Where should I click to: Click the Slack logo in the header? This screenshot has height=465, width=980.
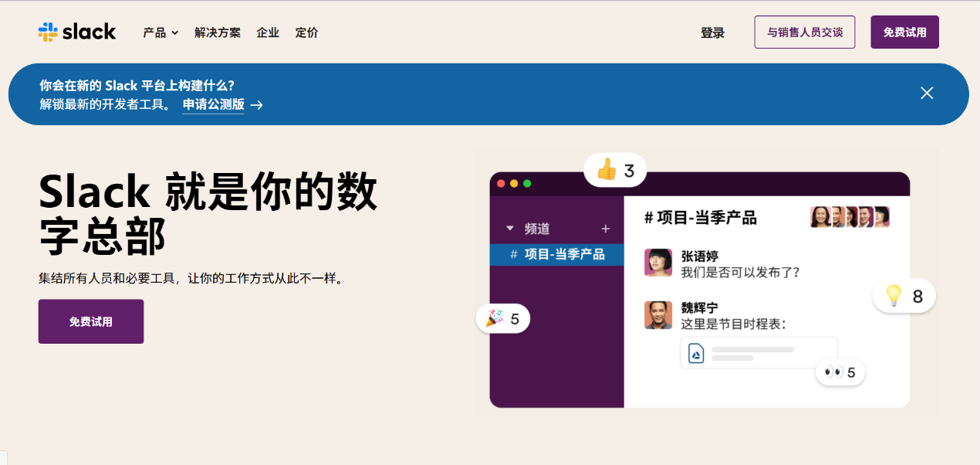point(77,32)
